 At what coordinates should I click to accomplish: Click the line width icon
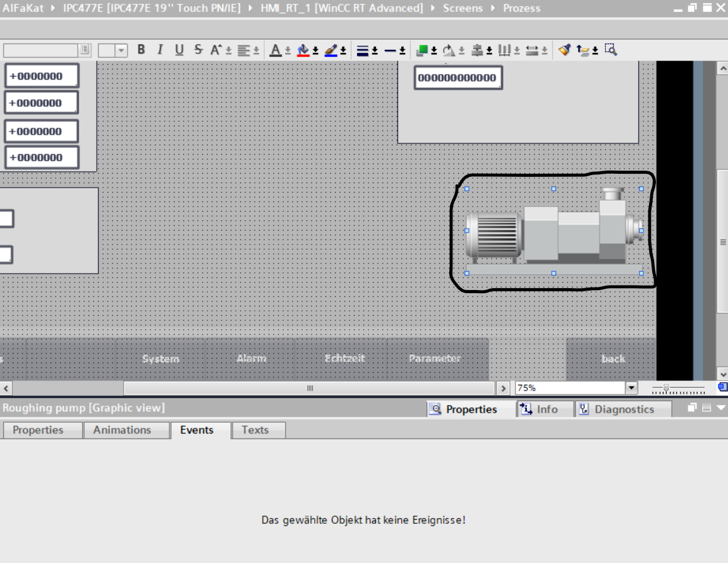(x=363, y=50)
